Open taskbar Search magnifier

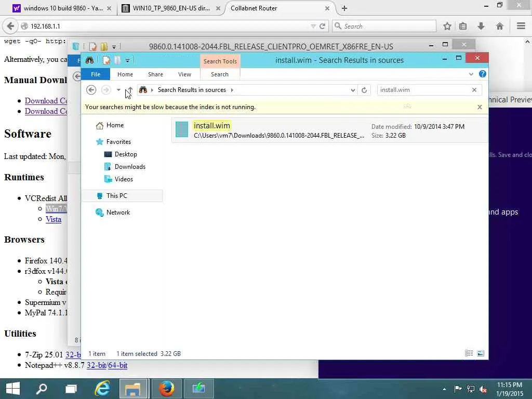42,389
